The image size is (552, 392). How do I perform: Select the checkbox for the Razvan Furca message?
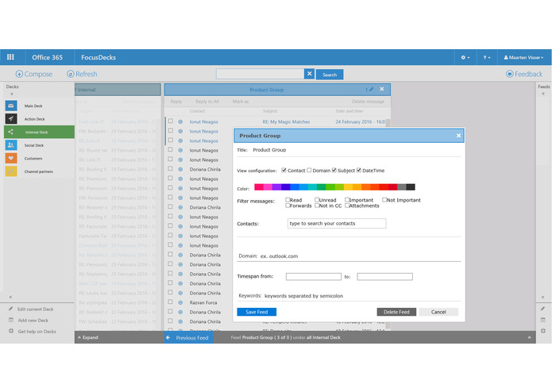coord(171,302)
